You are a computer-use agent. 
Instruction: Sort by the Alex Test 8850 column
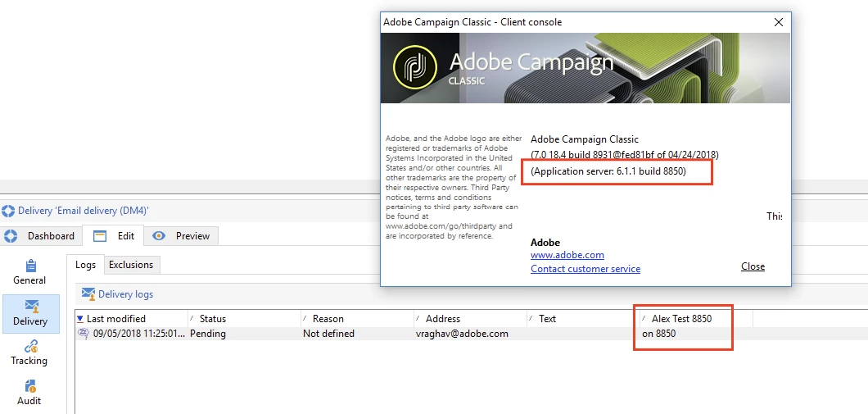695,319
